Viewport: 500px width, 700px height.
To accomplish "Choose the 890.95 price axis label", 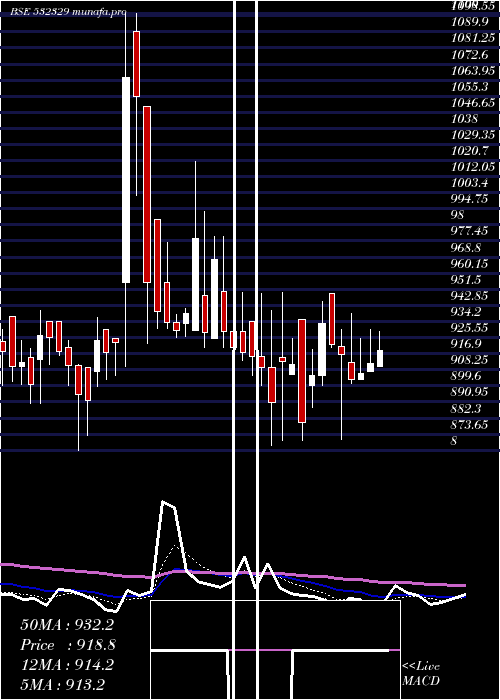I will [471, 392].
